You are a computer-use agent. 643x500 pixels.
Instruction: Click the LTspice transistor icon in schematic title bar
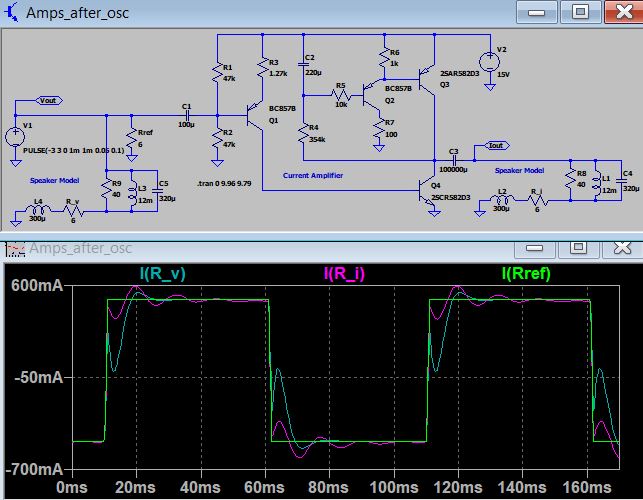point(11,12)
